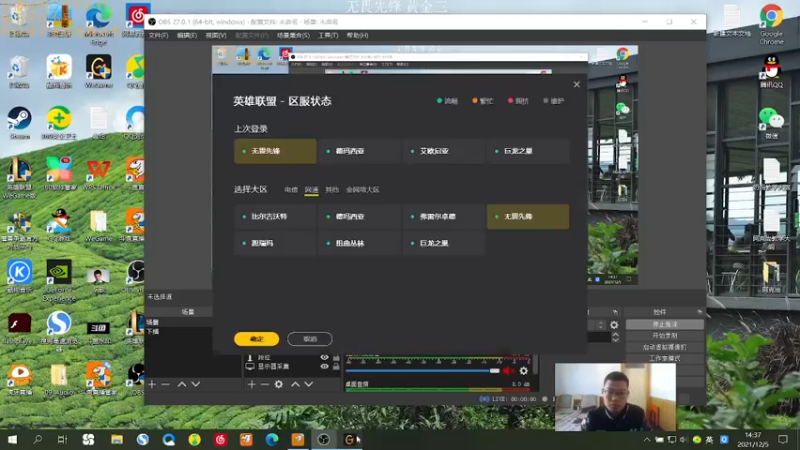Open Microsoft Edge desktop shortcut
This screenshot has width=800, height=450.
(x=98, y=24)
